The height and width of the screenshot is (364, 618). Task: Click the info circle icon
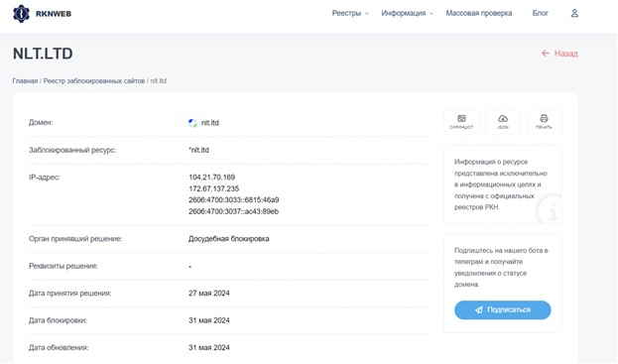pyautogui.click(x=550, y=209)
